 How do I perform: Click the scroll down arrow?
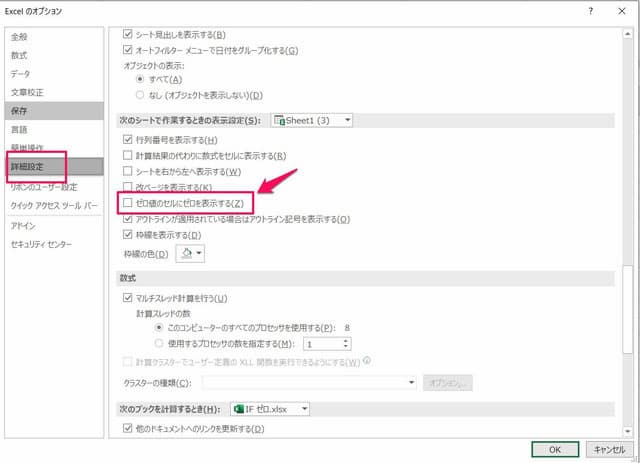(x=627, y=431)
